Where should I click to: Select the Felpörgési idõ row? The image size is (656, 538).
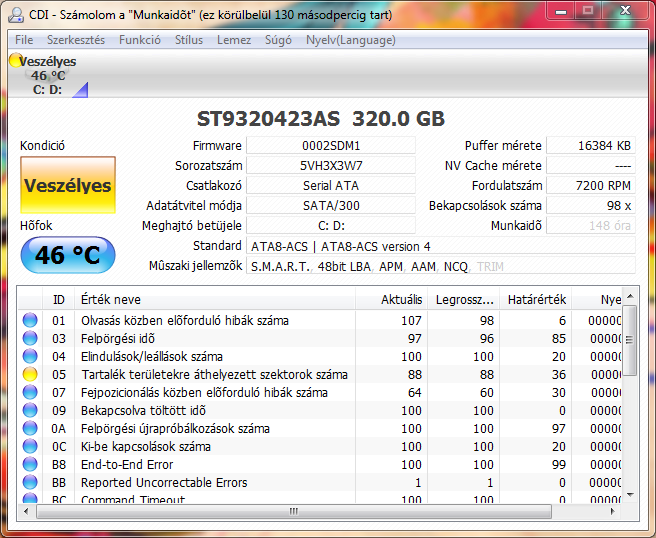tap(320, 338)
